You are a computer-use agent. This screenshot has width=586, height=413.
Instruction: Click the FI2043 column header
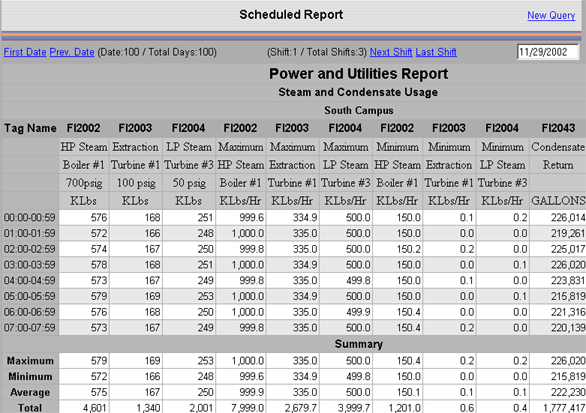click(x=558, y=128)
